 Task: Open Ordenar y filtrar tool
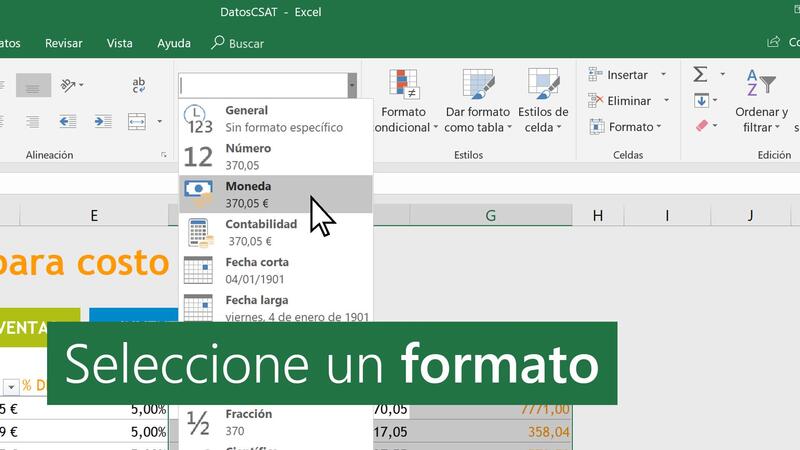click(x=756, y=102)
